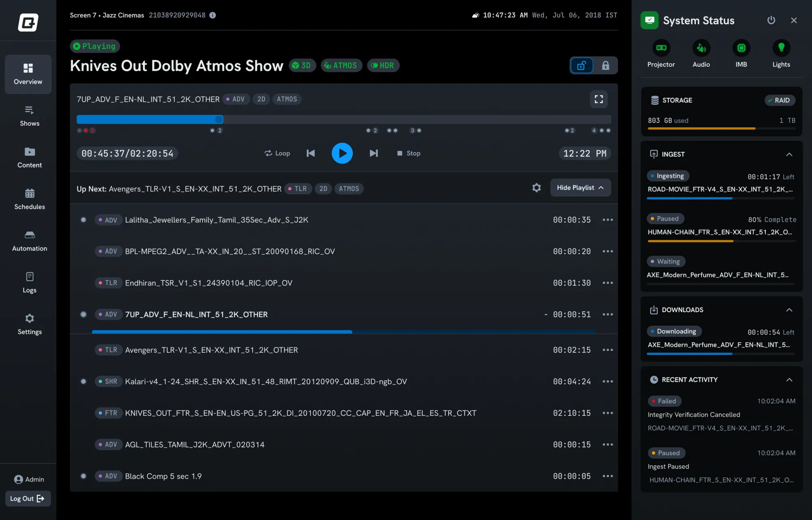Image resolution: width=812 pixels, height=520 pixels.
Task: Open more options for KNIVES_OUT_FTR row
Action: 608,413
